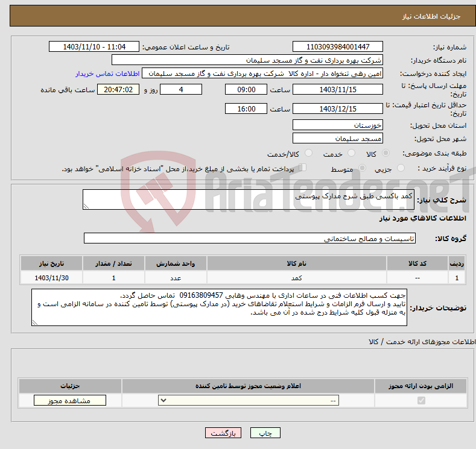Screen dimensions: 476x449
Task: Select the کالا radio button
Action: 386,153
